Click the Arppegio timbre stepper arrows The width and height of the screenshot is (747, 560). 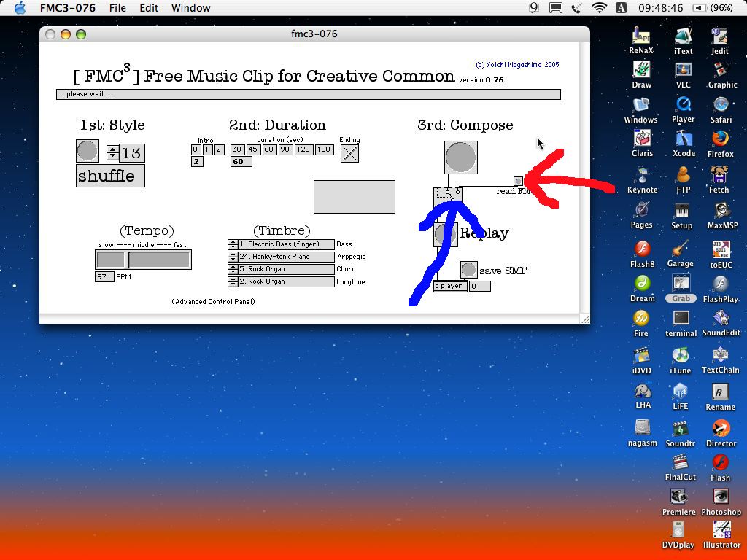233,257
